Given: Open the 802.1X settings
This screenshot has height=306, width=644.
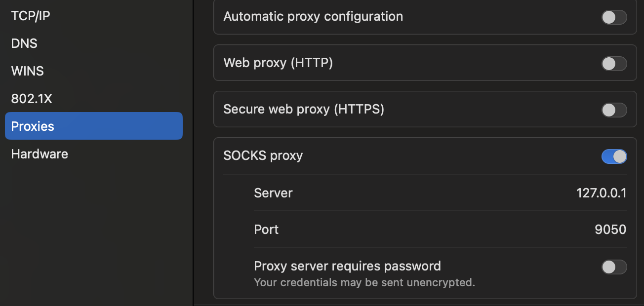Looking at the screenshot, I should click(32, 98).
